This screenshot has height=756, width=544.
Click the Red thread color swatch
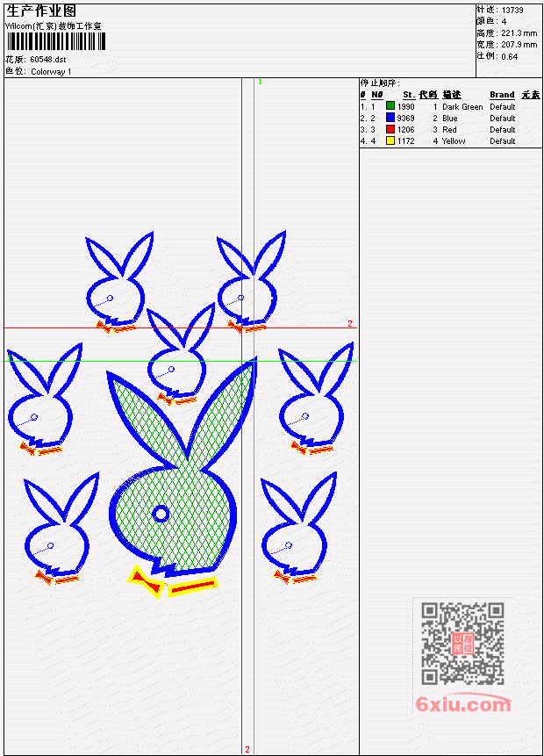(390, 129)
